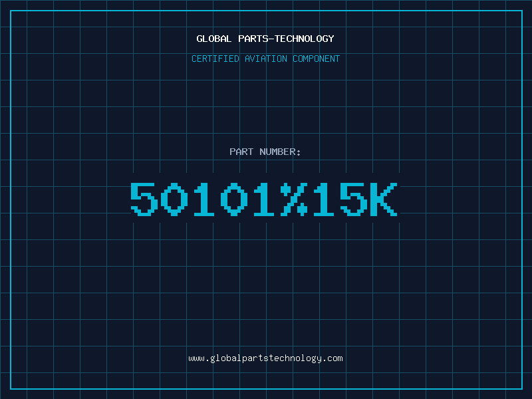
Task: Select the CERTIFIED AVIATION COMPONENT subtitle
Action: click(x=265, y=59)
